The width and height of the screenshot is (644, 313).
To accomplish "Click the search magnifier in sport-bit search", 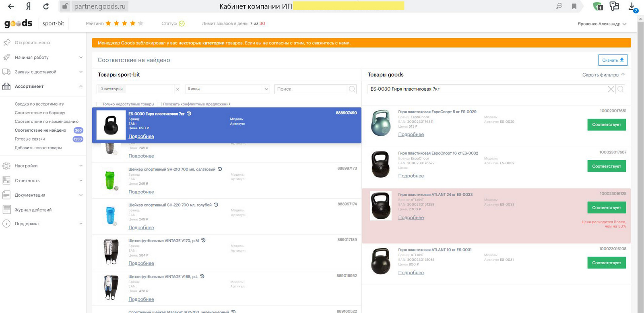I will click(352, 89).
